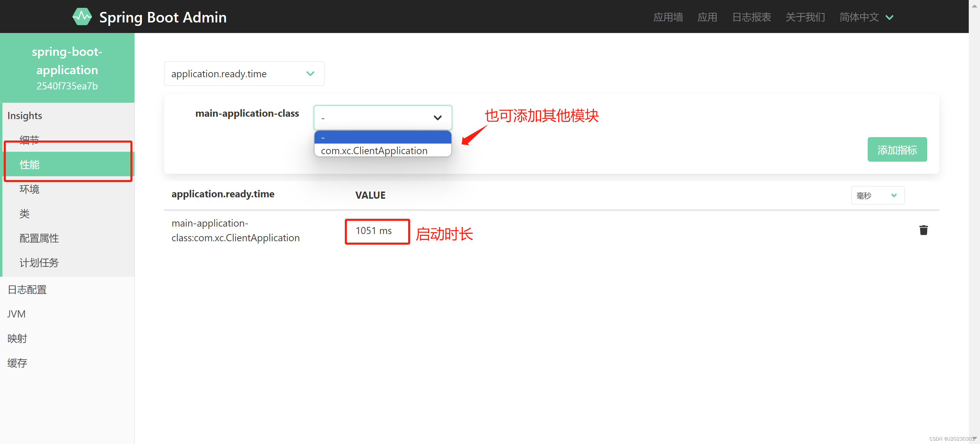
Task: Open 计划任务 sidebar item
Action: point(39,263)
